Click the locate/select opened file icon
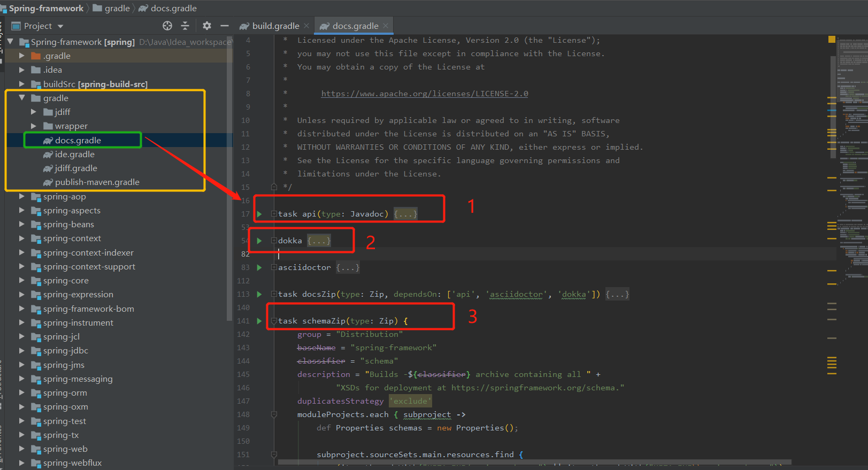Image resolution: width=868 pixels, height=470 pixels. (167, 26)
